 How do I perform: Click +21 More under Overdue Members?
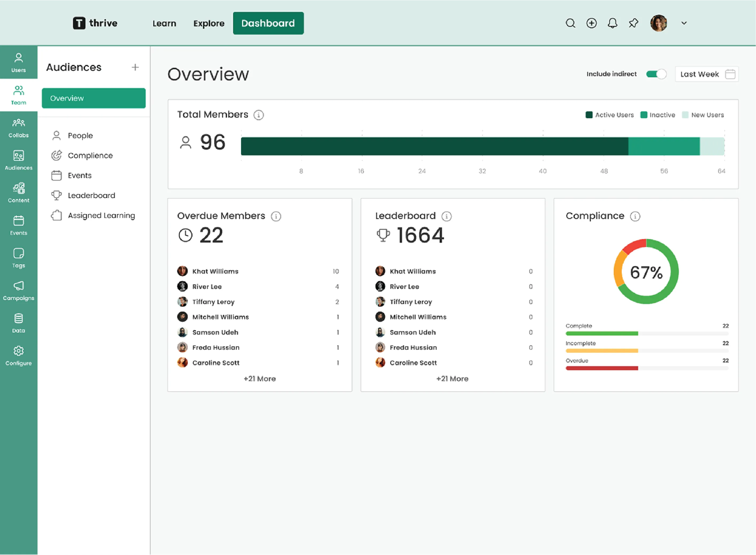pyautogui.click(x=259, y=379)
